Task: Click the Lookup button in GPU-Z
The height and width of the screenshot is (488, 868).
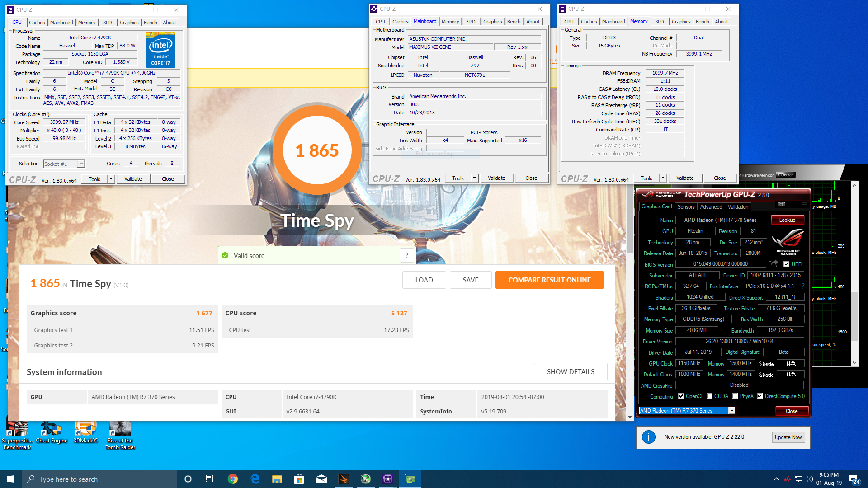Action: (787, 220)
